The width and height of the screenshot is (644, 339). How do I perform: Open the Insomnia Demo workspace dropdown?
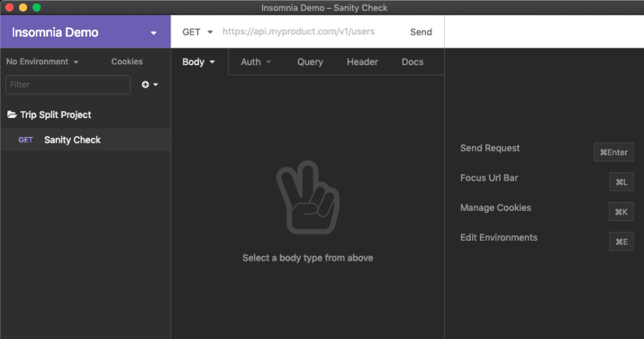(x=85, y=32)
